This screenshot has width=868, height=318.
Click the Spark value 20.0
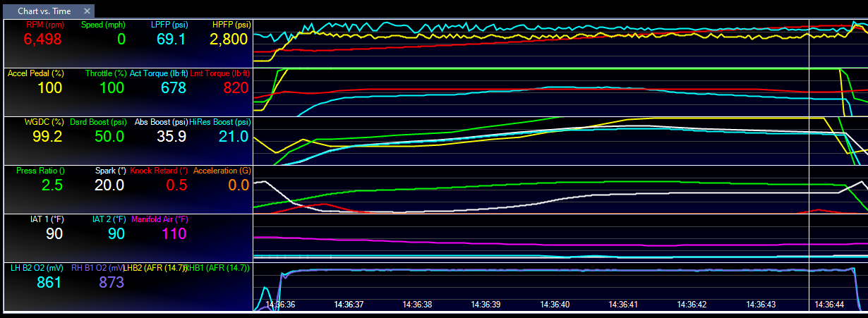tap(109, 185)
